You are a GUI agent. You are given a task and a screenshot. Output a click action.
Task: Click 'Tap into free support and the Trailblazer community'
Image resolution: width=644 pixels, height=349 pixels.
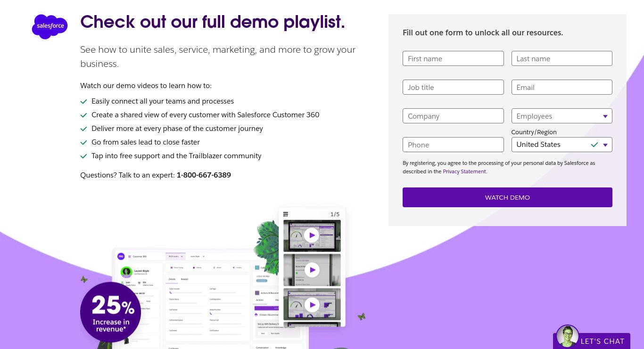176,156
